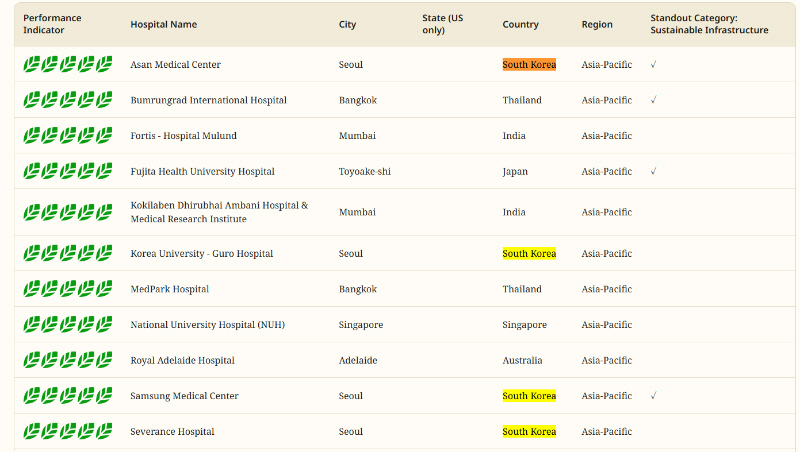Click the Hospital Name column header
This screenshot has height=452, width=800.
pyautogui.click(x=163, y=24)
